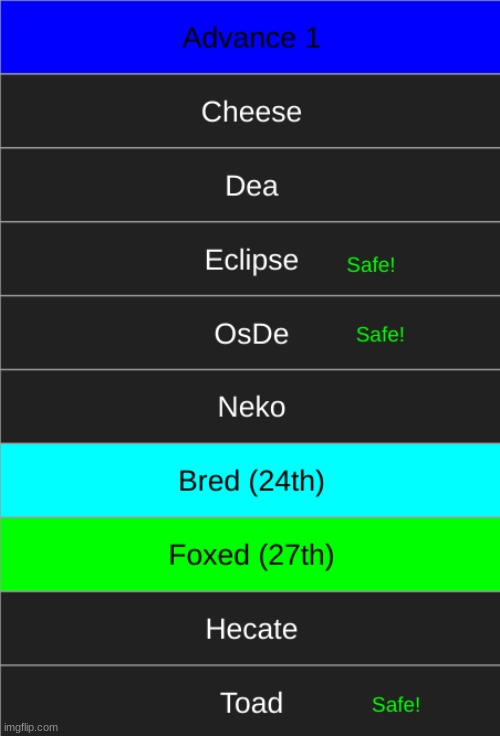Click the word Hecate

[x=252, y=629]
